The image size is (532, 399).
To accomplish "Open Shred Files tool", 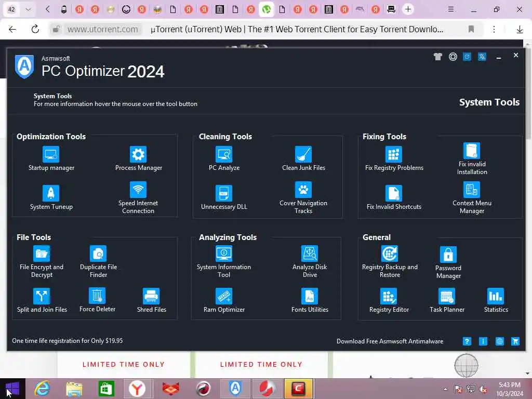I will click(151, 300).
